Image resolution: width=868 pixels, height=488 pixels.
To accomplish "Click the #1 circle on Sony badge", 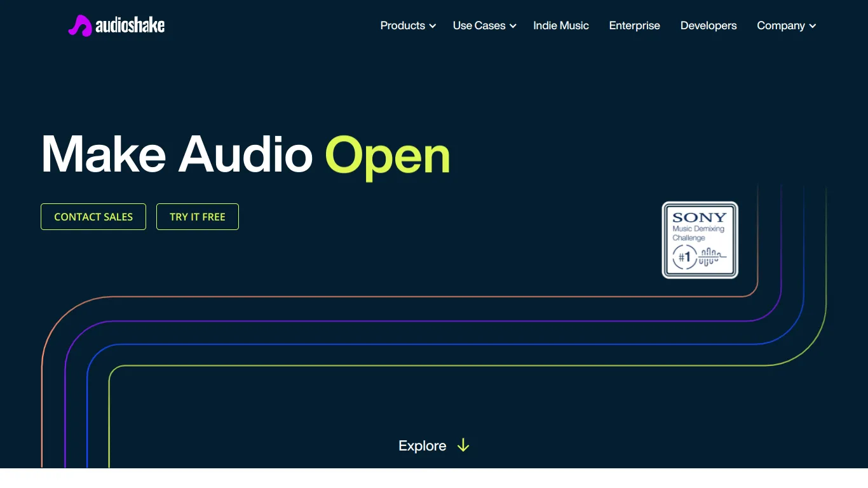I will tap(684, 257).
